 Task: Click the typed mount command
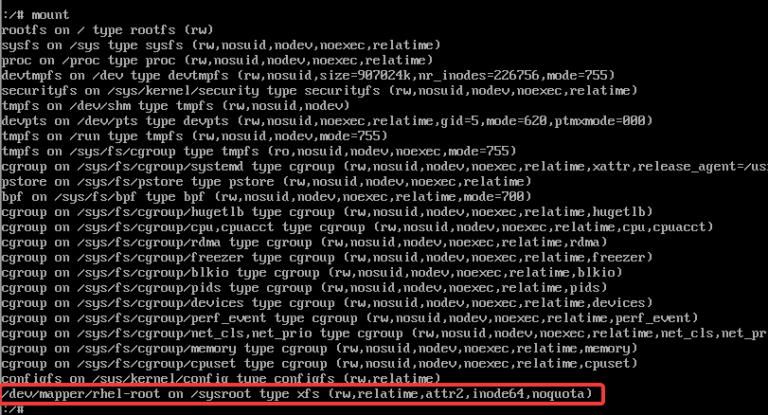click(50, 15)
